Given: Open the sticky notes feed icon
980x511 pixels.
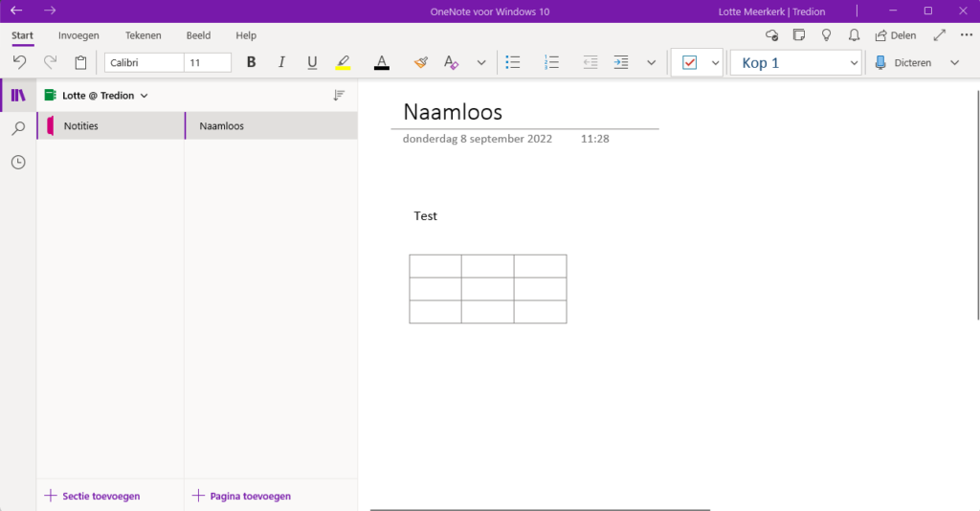Looking at the screenshot, I should point(799,35).
